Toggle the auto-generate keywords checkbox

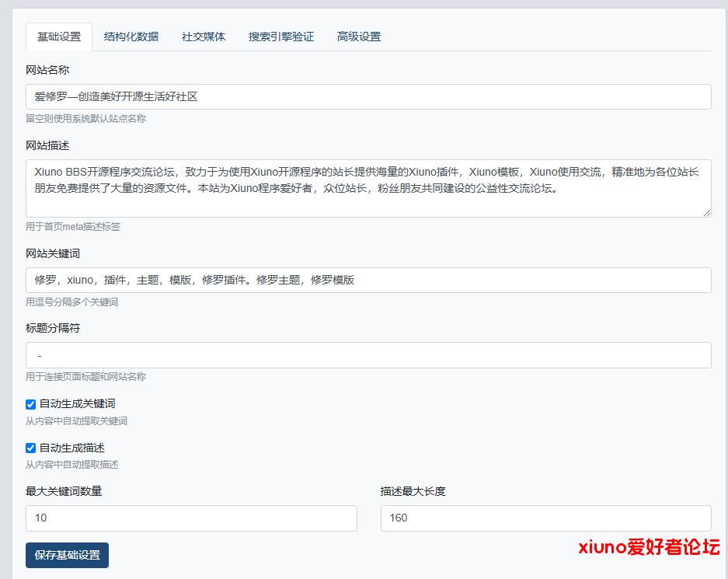(x=30, y=404)
